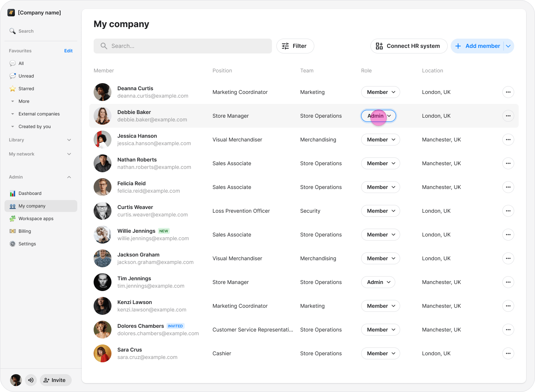The image size is (535, 392).
Task: Click Jackson Graham's email address
Action: pos(155,262)
